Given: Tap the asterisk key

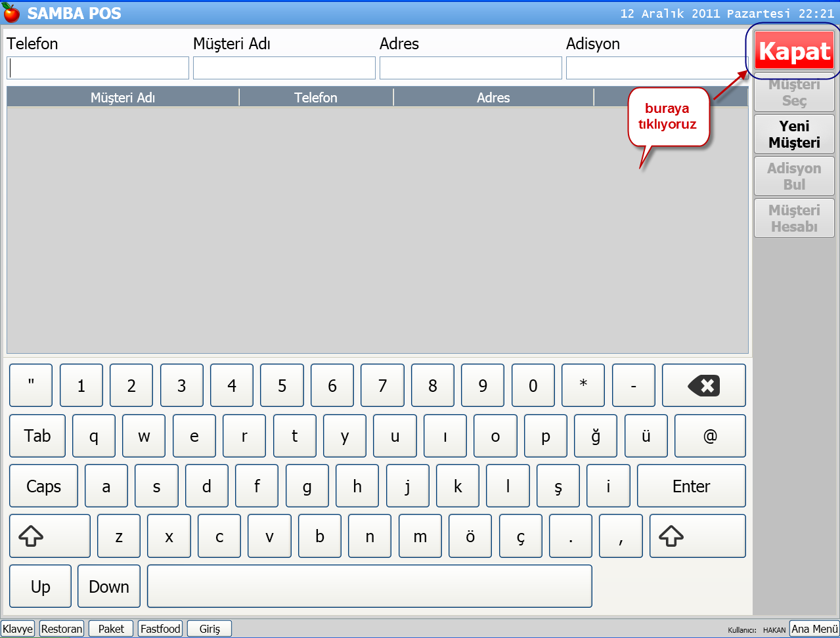Looking at the screenshot, I should point(583,385).
